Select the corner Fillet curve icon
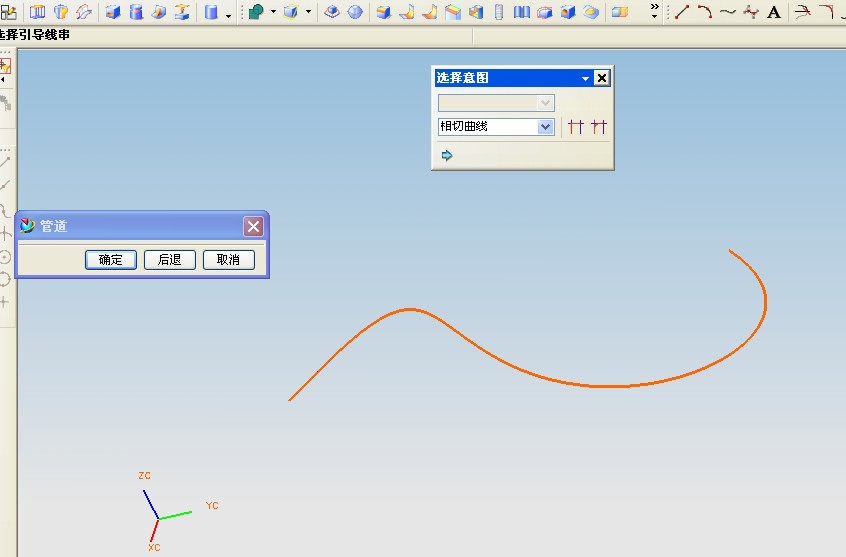 click(x=826, y=12)
